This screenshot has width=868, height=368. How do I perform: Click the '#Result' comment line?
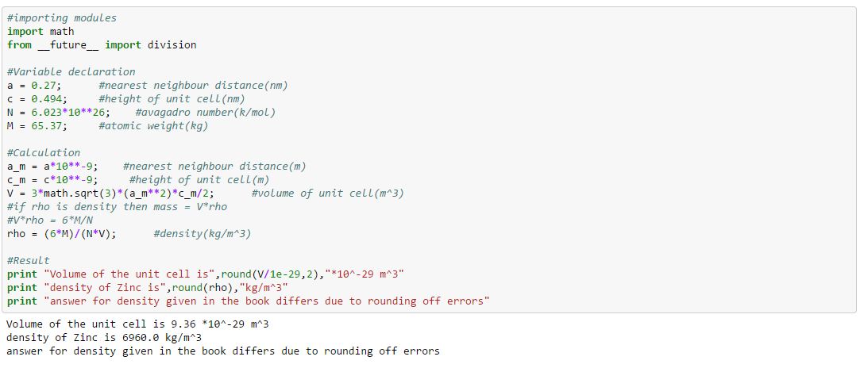tap(28, 261)
